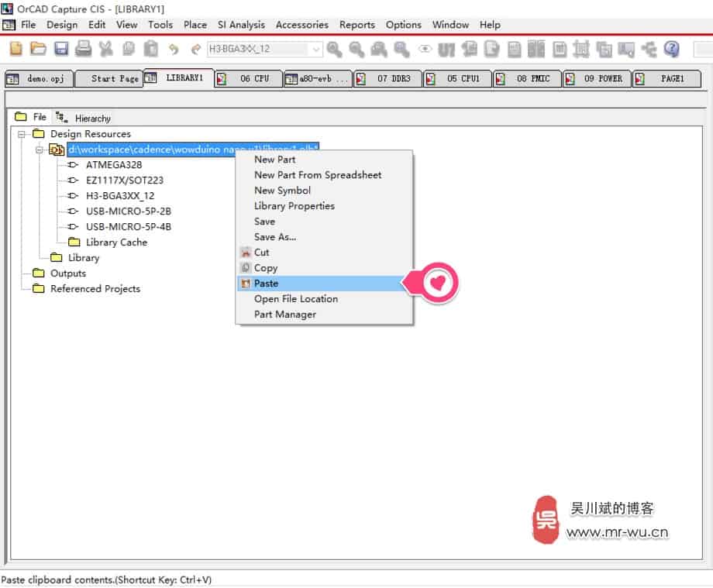Click the Print toolbar icon
Viewport: 713px width, 588px height.
[x=83, y=49]
